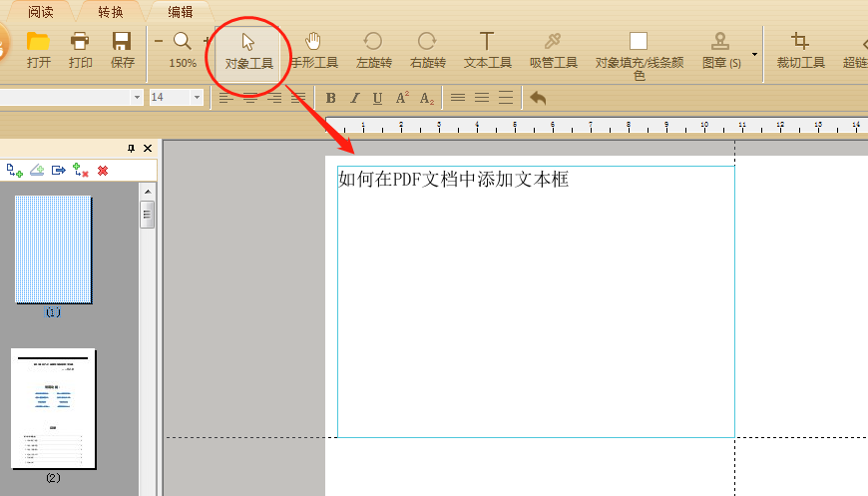This screenshot has height=496, width=868.
Task: Close the thumbnail panel
Action: coord(148,148)
